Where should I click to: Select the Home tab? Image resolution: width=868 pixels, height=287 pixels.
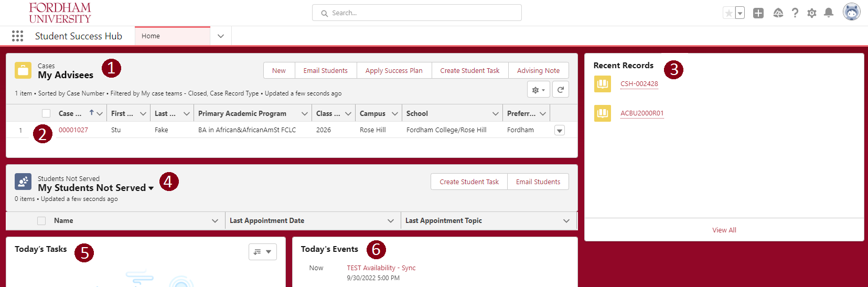173,36
